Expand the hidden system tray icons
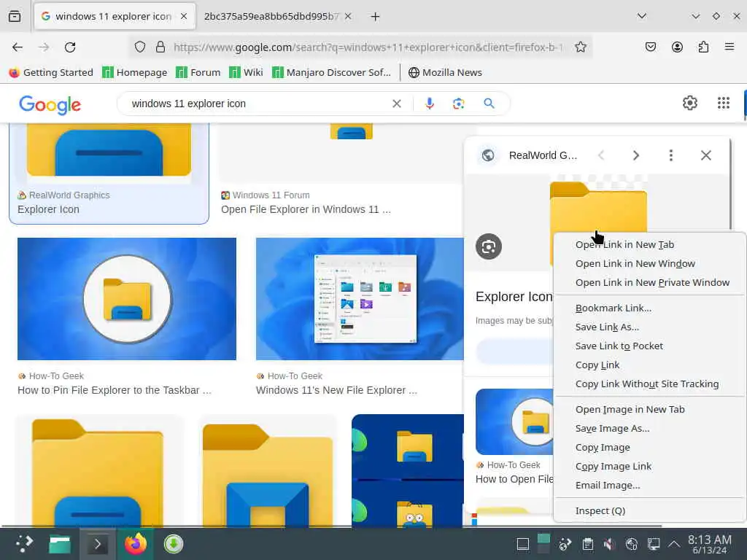 [x=673, y=544]
